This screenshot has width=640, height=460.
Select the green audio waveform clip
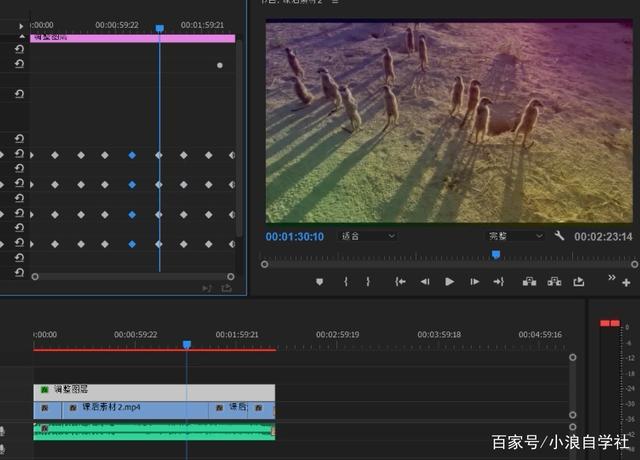click(154, 431)
